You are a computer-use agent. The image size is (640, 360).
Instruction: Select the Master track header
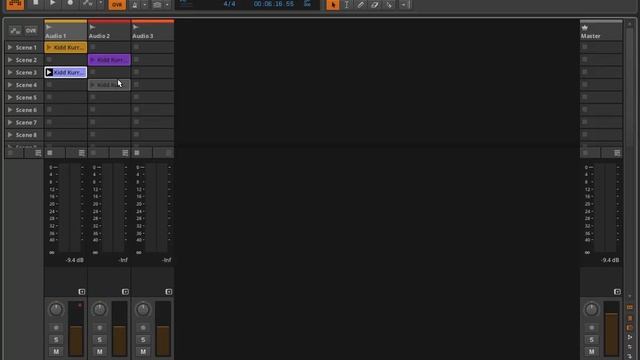(x=601, y=31)
